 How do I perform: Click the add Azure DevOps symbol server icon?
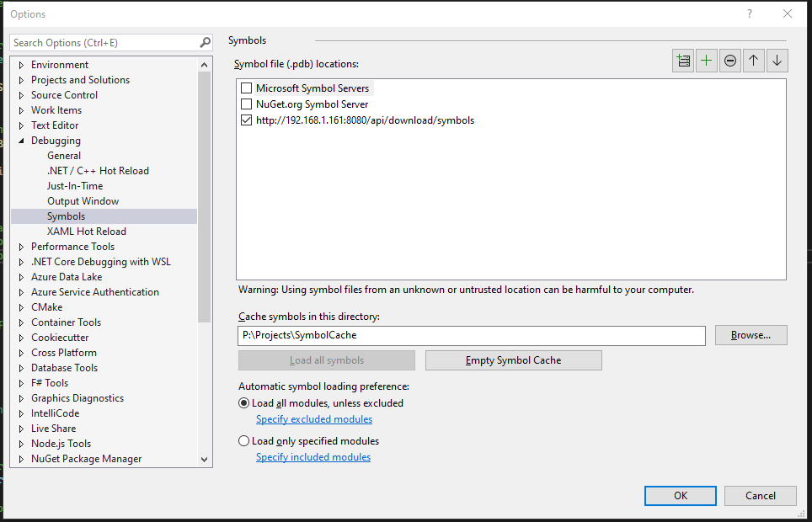(683, 61)
